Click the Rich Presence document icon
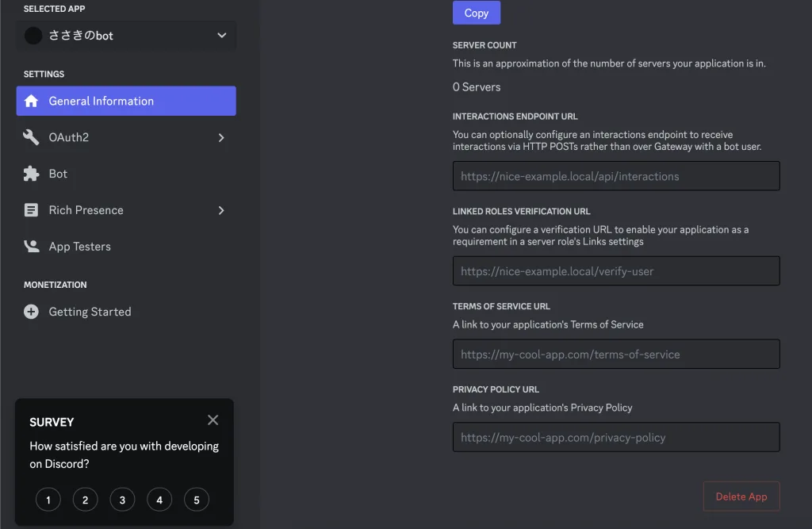This screenshot has height=529, width=812. pyautogui.click(x=31, y=210)
